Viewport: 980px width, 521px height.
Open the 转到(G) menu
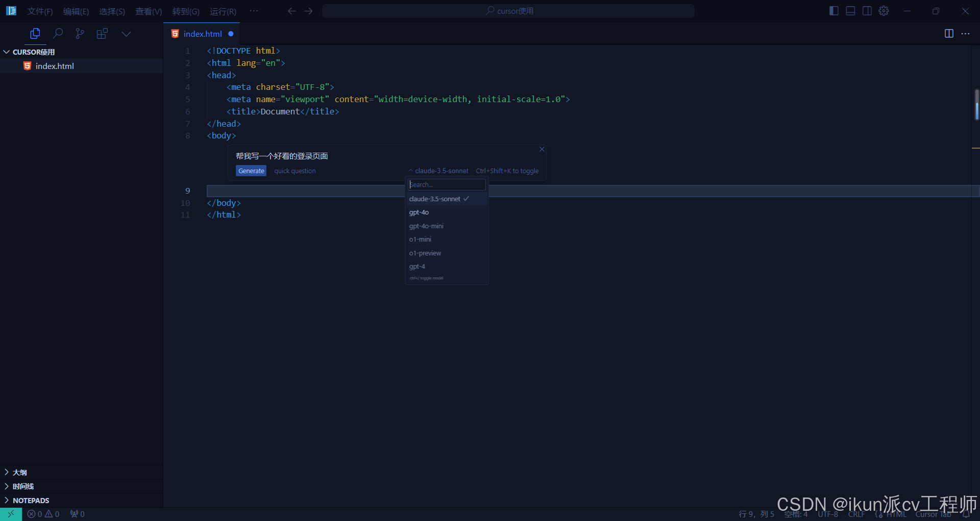tap(186, 11)
